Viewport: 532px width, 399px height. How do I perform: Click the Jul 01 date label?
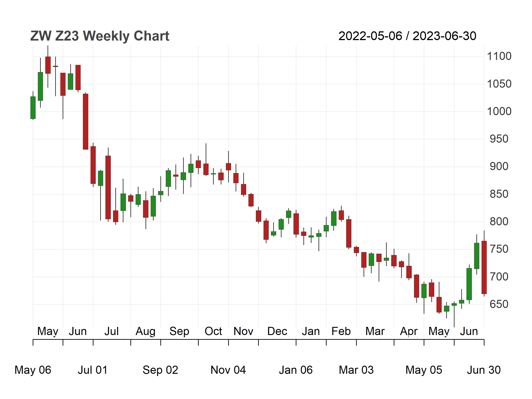click(x=93, y=370)
